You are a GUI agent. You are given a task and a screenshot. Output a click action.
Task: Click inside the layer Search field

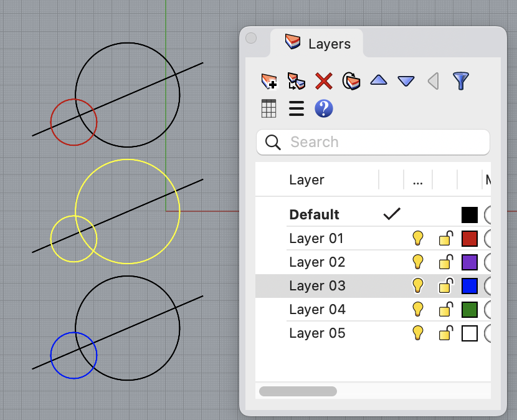(372, 142)
